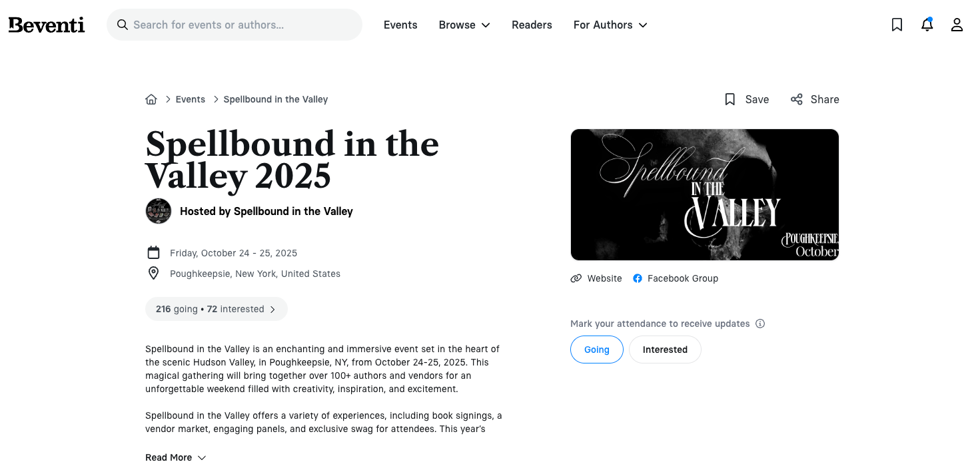This screenshot has height=470, width=980.
Task: Click the home icon in the breadcrumb
Action: click(151, 99)
